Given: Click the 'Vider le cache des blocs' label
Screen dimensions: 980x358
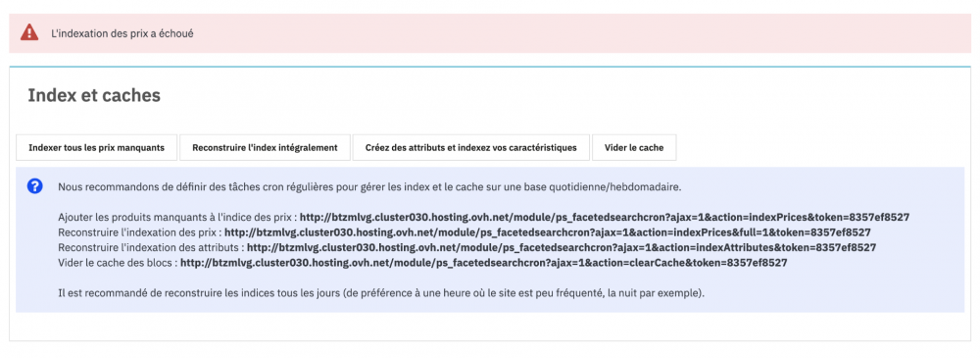Looking at the screenshot, I should click(119, 263).
